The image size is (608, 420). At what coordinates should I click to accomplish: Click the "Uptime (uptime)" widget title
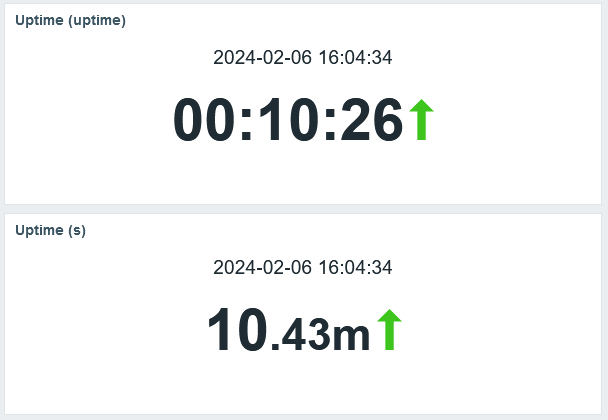coord(70,20)
